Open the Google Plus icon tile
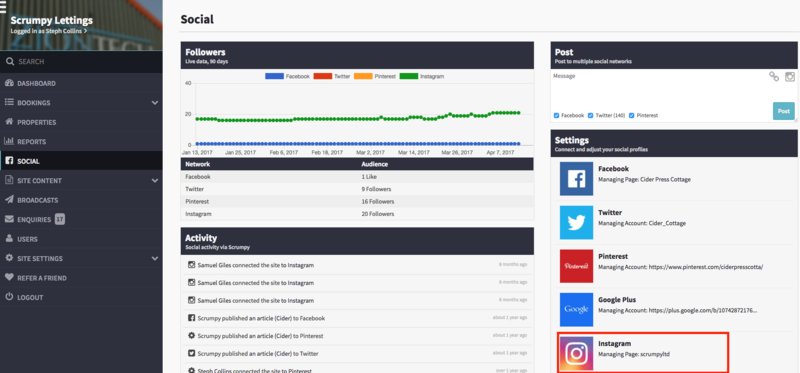 click(576, 309)
